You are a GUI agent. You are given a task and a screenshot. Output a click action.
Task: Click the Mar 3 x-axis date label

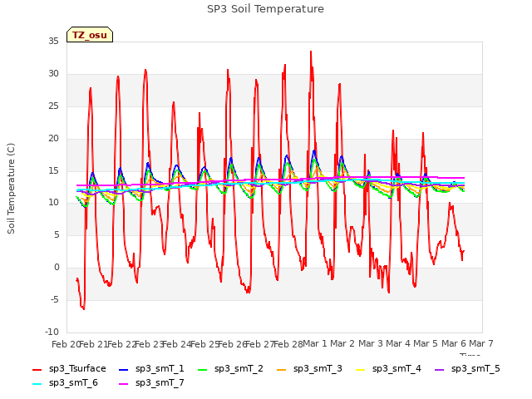(371, 344)
